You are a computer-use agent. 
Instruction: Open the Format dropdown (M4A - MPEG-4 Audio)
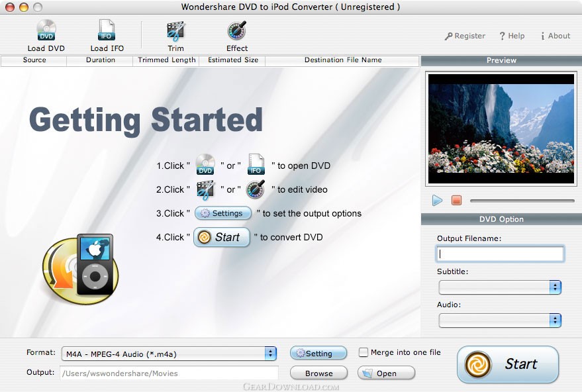[170, 354]
